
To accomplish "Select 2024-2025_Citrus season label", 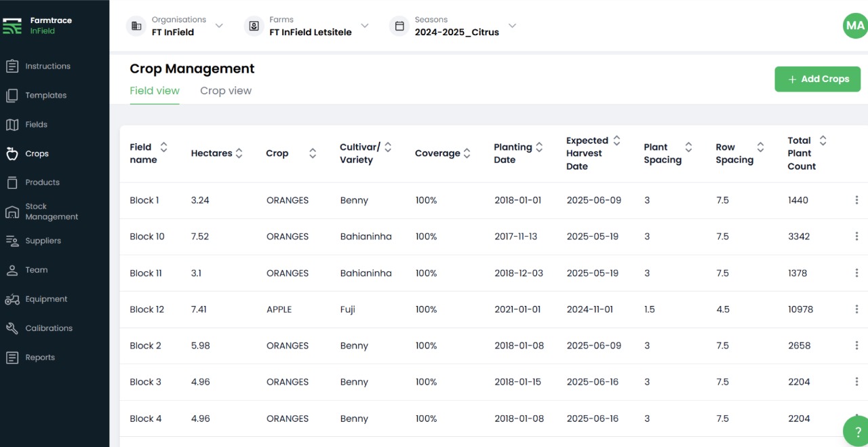I will click(x=457, y=32).
